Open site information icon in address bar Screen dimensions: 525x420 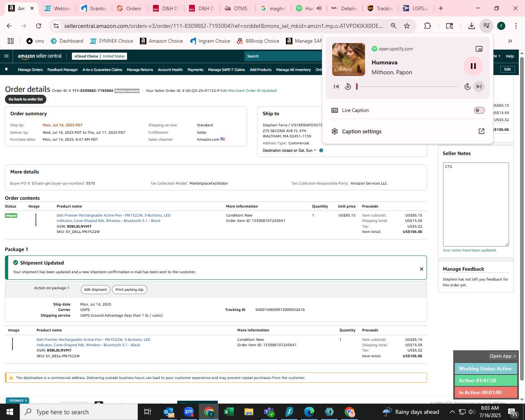tap(56, 26)
